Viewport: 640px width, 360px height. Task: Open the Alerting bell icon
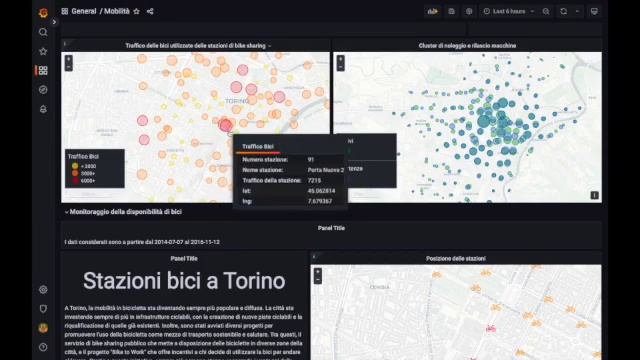tap(43, 109)
